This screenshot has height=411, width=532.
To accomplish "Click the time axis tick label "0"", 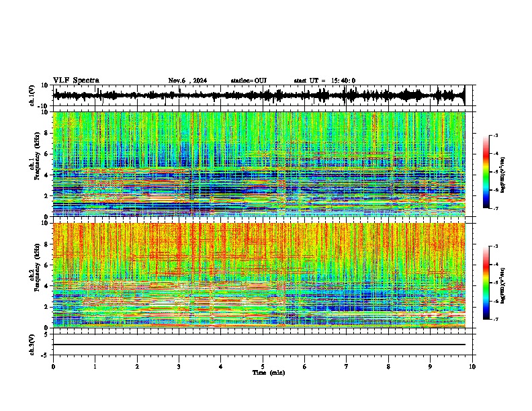I will [x=53, y=367].
